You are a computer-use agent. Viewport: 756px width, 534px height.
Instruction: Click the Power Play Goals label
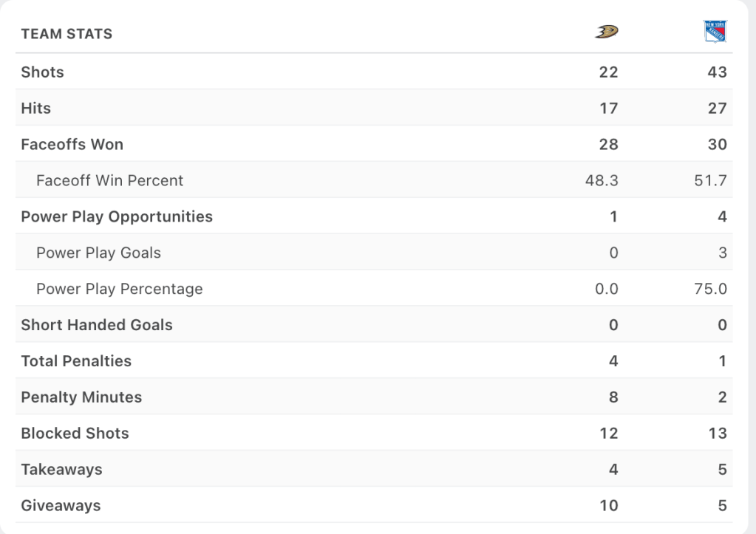[x=98, y=253]
